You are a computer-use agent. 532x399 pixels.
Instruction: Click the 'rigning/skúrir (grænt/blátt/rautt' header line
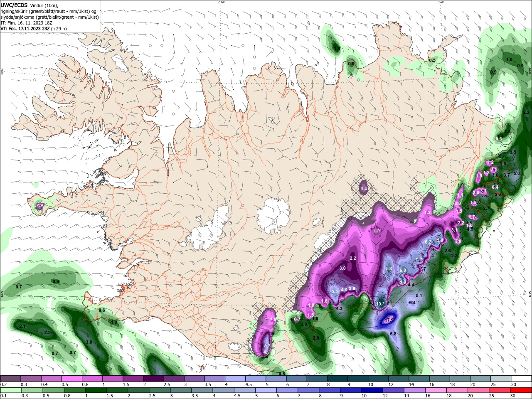(x=48, y=11)
